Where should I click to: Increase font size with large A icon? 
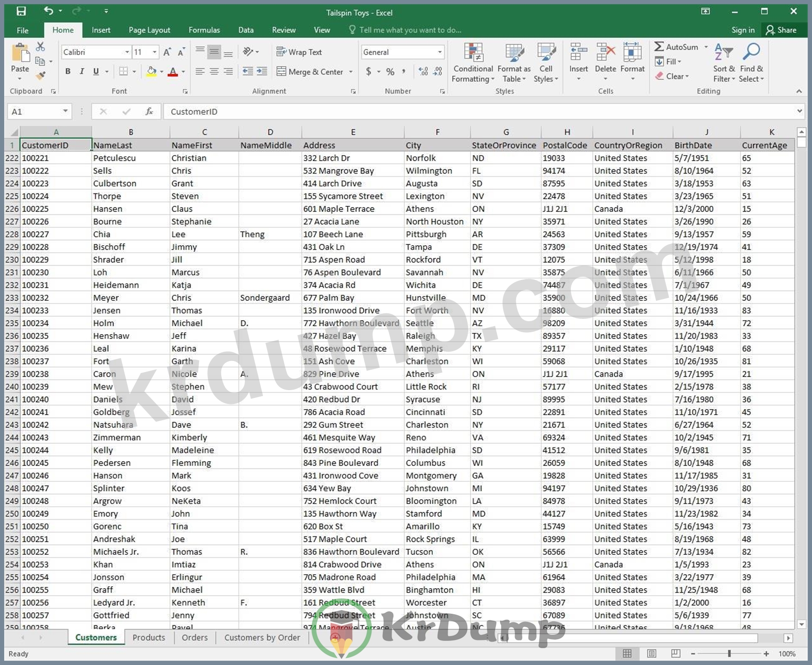pyautogui.click(x=167, y=52)
